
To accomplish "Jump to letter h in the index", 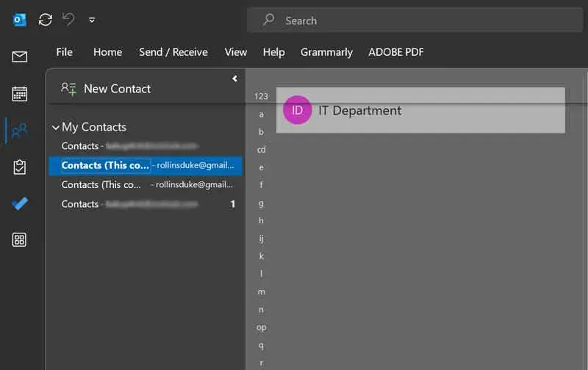I will tap(262, 220).
